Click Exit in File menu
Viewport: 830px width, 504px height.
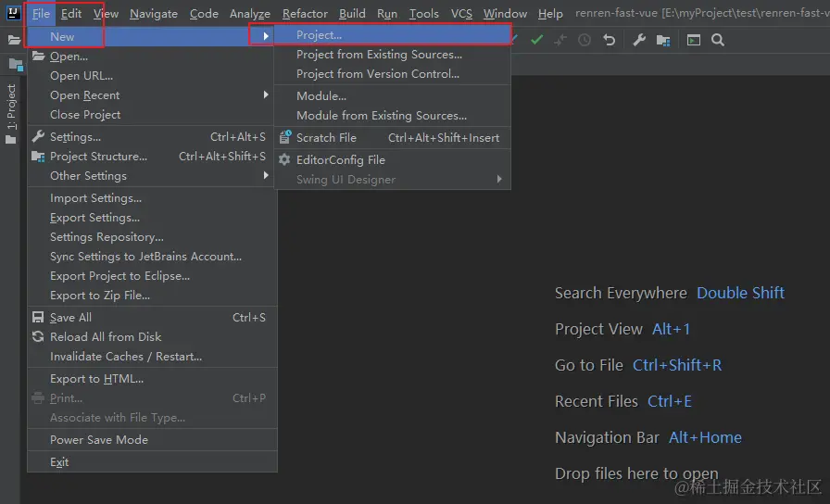[x=152, y=461]
